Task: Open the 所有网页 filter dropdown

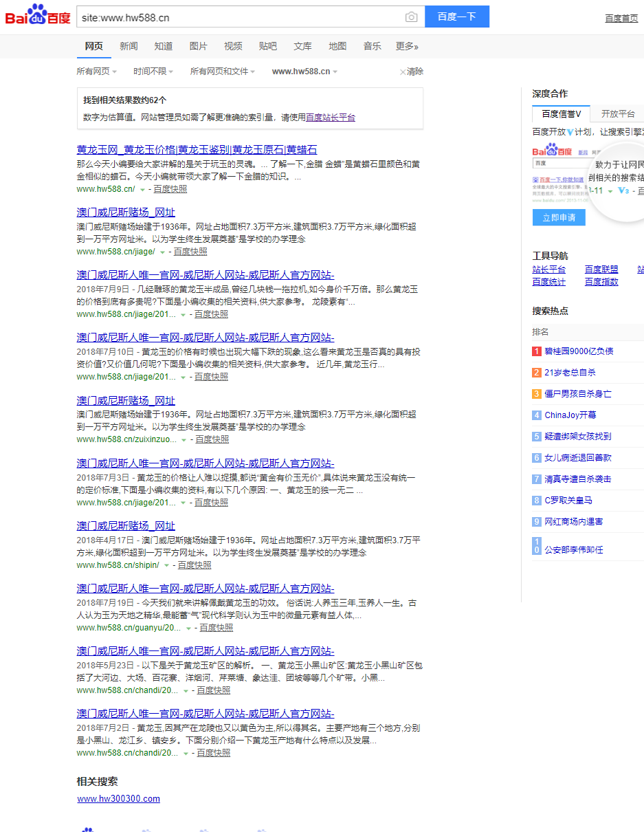Action: pos(96,72)
